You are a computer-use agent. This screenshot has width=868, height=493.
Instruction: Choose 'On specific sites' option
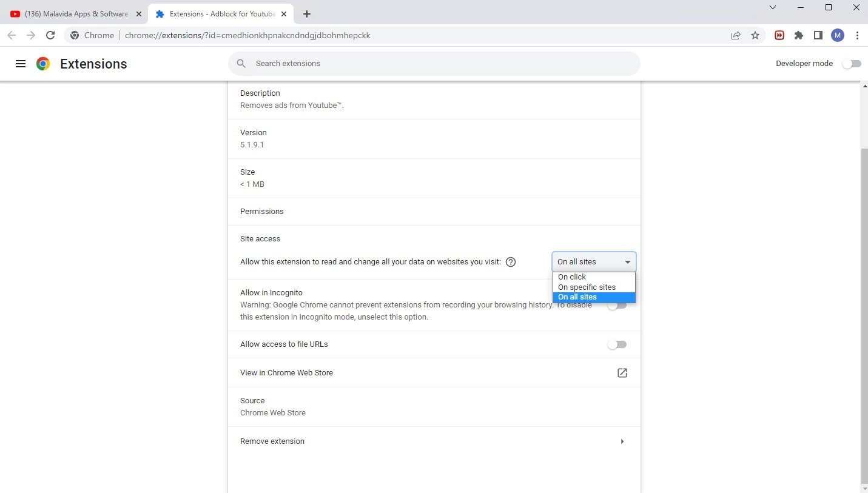(594, 287)
